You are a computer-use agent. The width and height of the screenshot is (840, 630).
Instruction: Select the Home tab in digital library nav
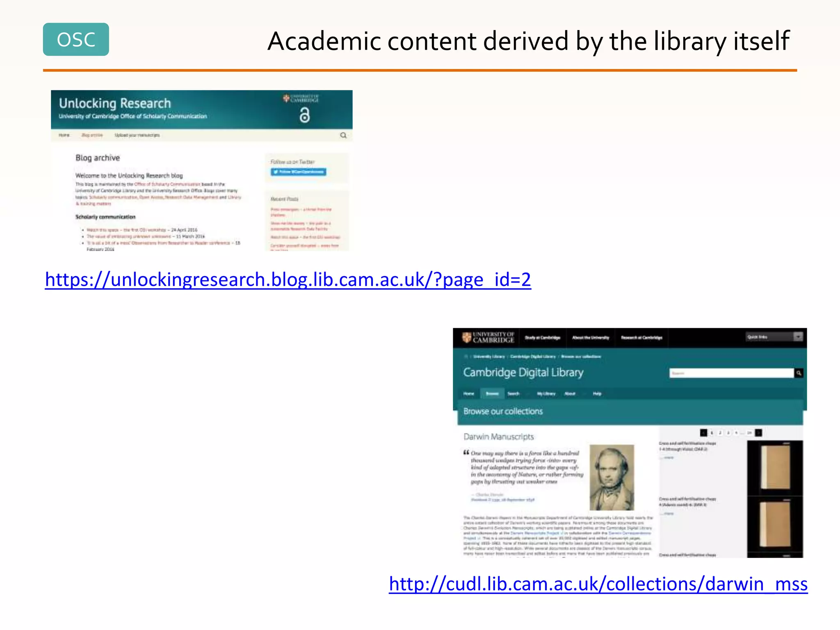tap(469, 394)
